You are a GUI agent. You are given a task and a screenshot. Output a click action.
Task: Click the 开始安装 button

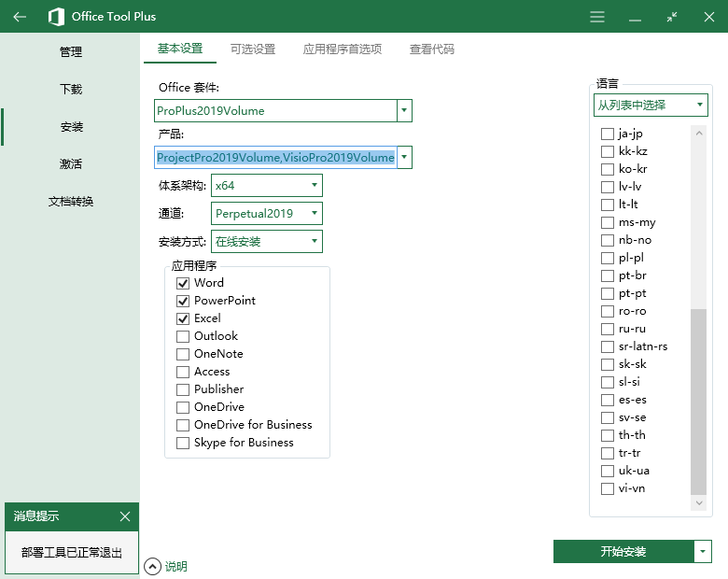(623, 552)
